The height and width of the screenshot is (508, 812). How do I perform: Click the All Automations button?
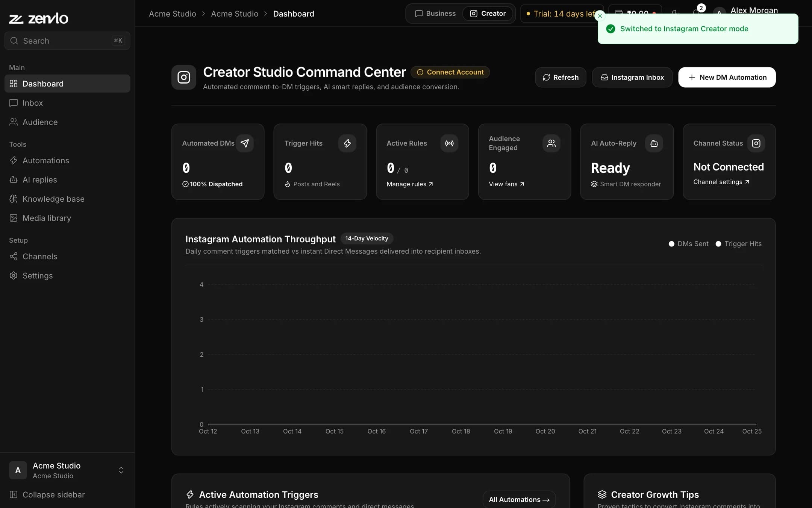519,499
